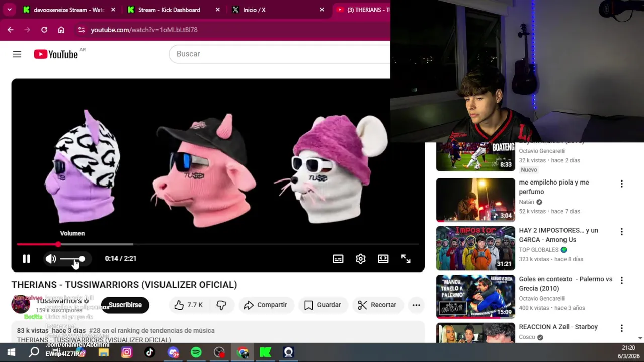The image size is (644, 362).
Task: Open the browser home page
Action: point(61,30)
